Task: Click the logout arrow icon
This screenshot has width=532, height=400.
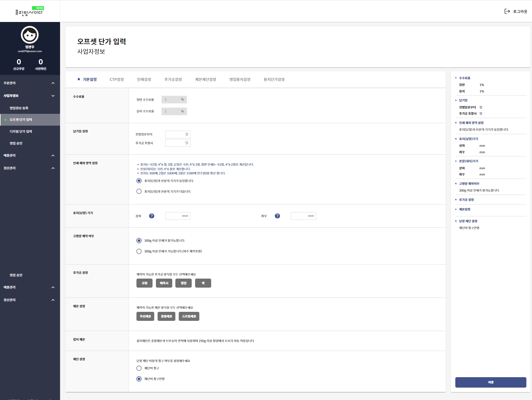Action: click(x=507, y=11)
